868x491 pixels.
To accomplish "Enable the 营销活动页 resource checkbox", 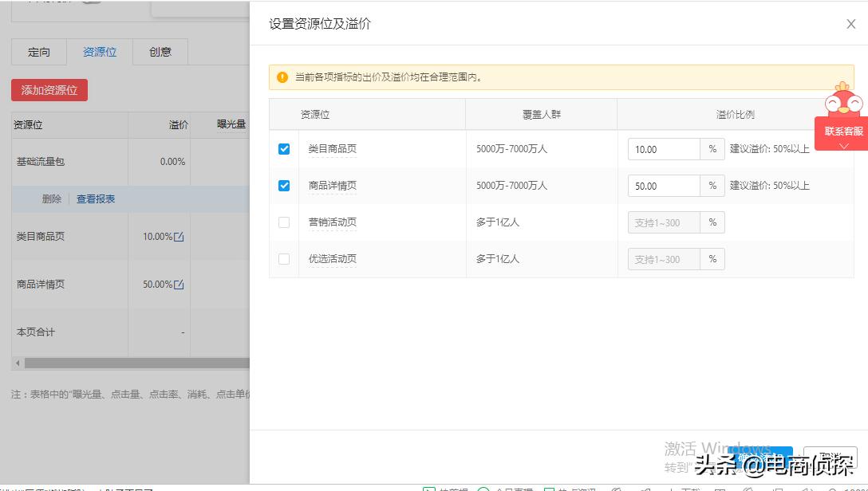I will pyautogui.click(x=284, y=222).
